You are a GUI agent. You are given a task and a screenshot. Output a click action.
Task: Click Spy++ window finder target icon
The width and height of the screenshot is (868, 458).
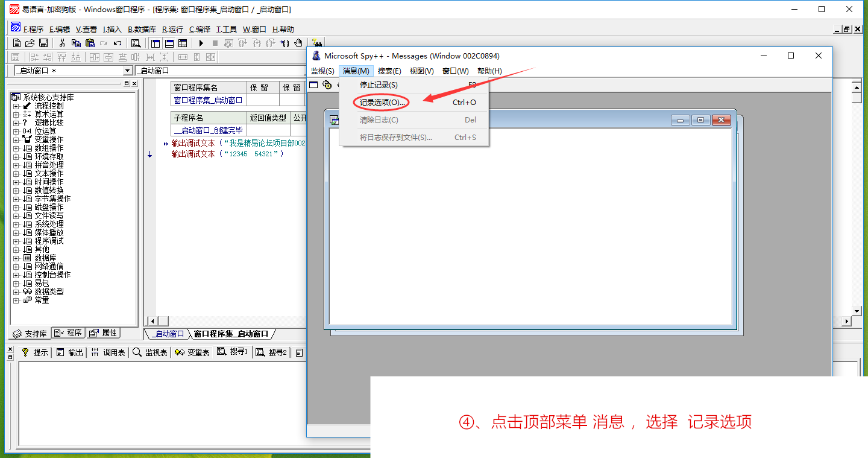327,85
